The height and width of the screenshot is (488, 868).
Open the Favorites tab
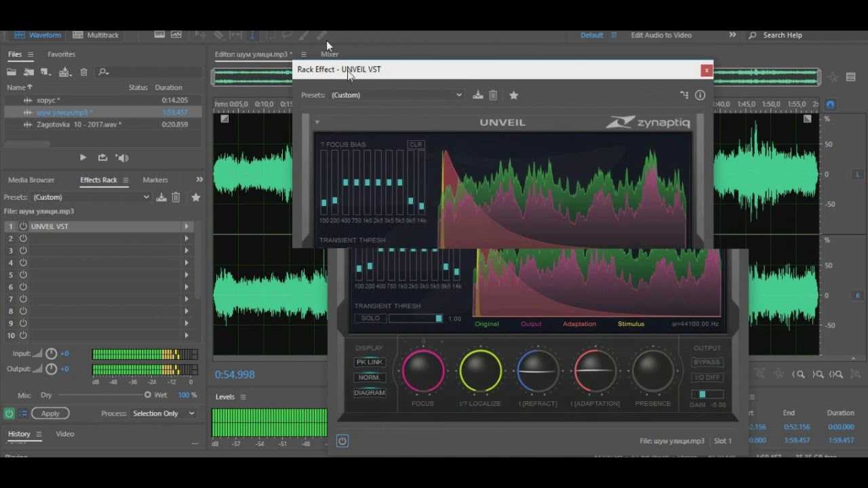coord(61,54)
